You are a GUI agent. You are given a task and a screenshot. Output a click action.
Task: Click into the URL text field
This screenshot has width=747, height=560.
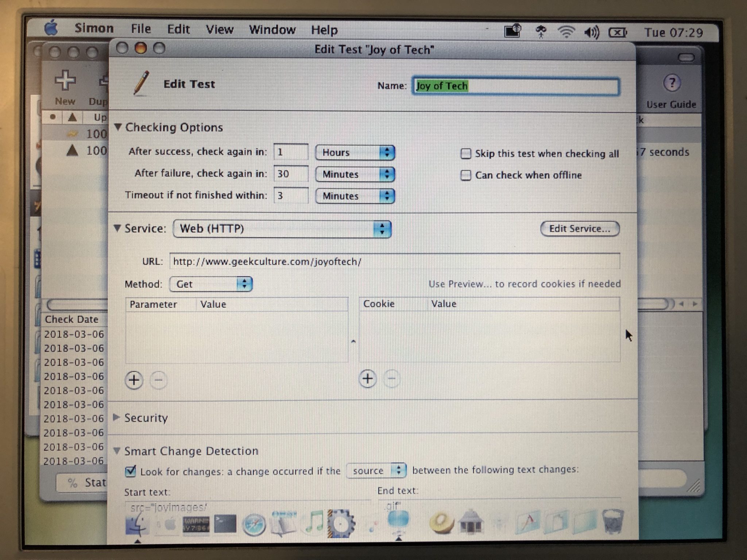point(395,261)
